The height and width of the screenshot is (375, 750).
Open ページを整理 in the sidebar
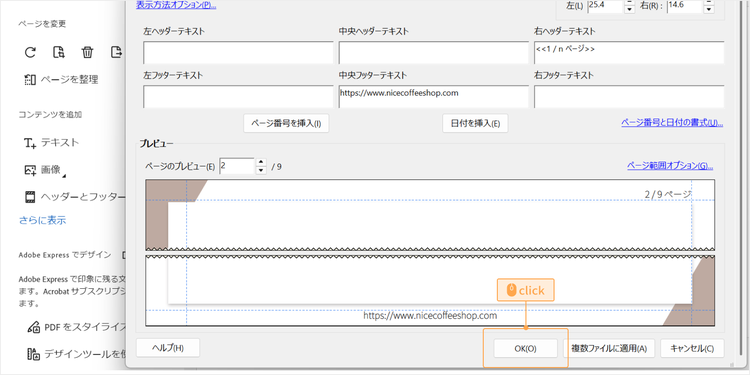(x=61, y=79)
